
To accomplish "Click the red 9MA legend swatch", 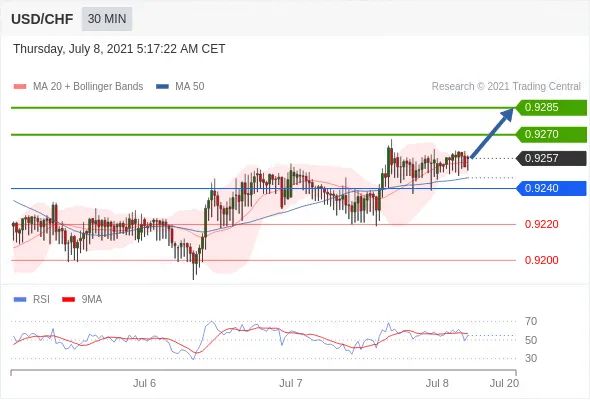I will 68,300.
